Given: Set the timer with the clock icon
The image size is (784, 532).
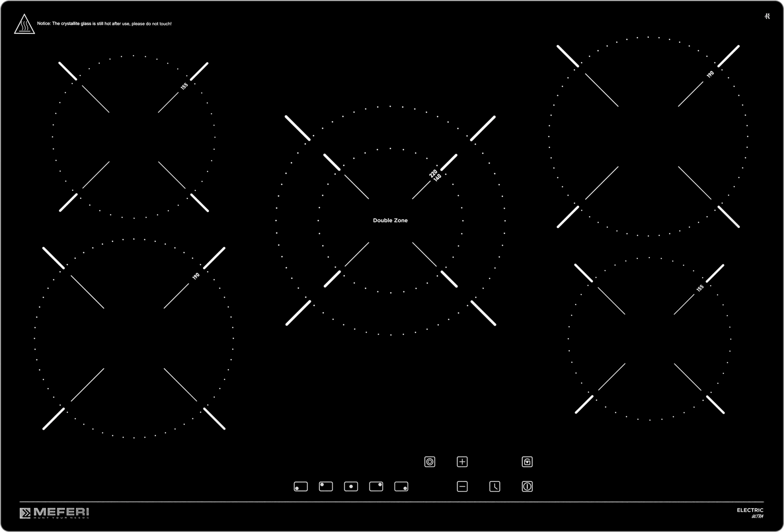Looking at the screenshot, I should (495, 487).
